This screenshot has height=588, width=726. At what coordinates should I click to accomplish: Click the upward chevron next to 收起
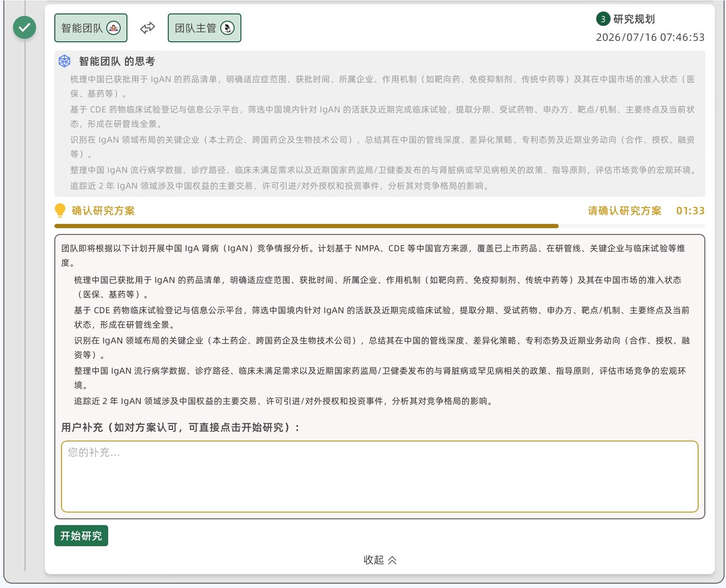point(392,560)
